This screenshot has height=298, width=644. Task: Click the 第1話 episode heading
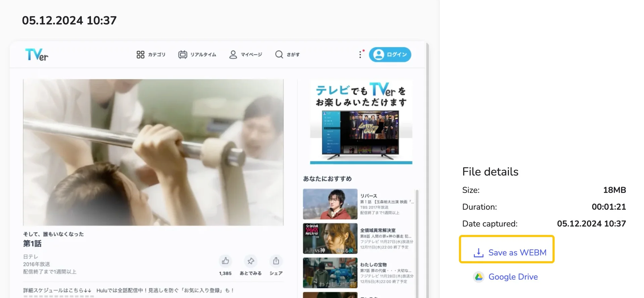click(x=32, y=244)
